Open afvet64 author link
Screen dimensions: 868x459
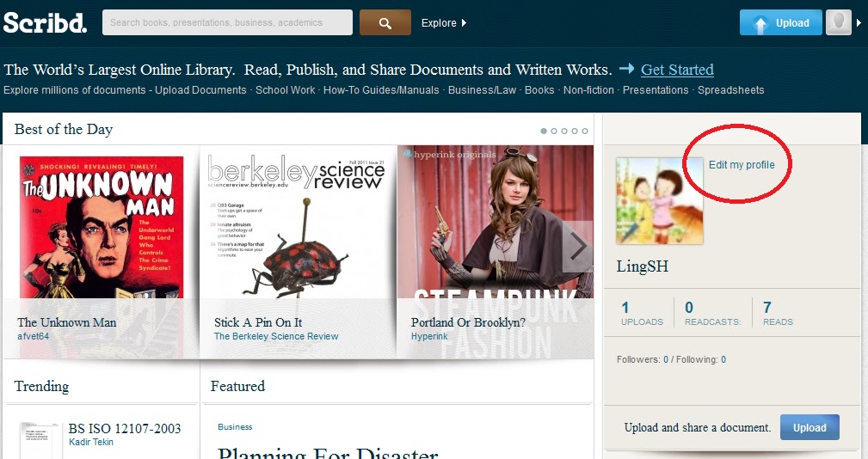(x=34, y=336)
